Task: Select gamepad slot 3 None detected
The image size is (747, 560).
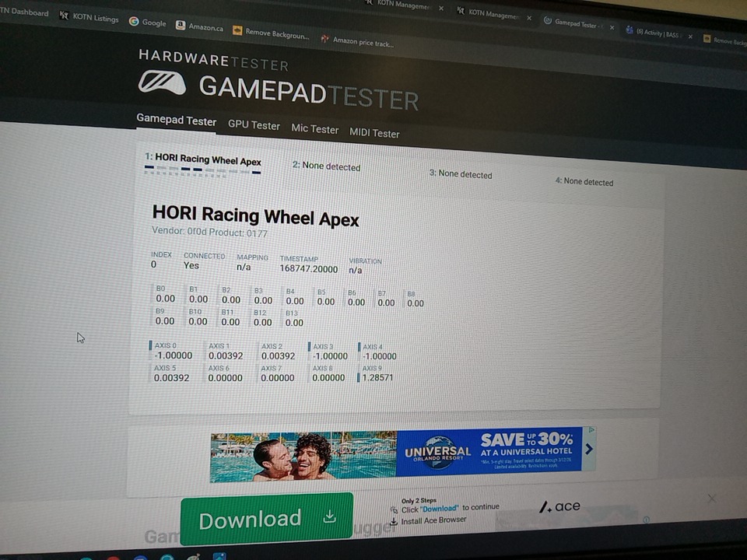Action: (461, 174)
